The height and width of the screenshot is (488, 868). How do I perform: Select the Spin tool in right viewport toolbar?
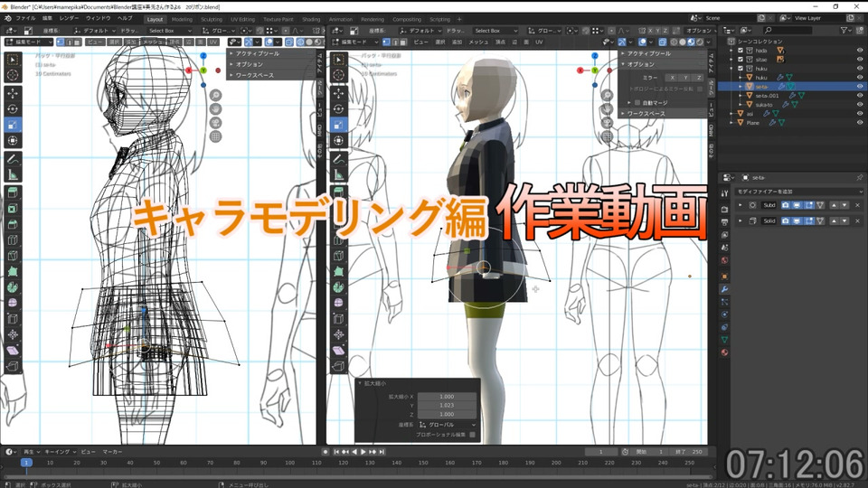[x=339, y=287]
